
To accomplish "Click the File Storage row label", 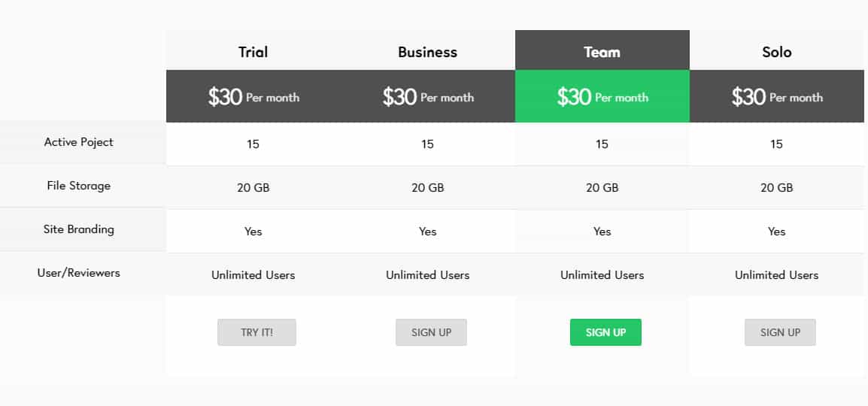I will [x=79, y=186].
